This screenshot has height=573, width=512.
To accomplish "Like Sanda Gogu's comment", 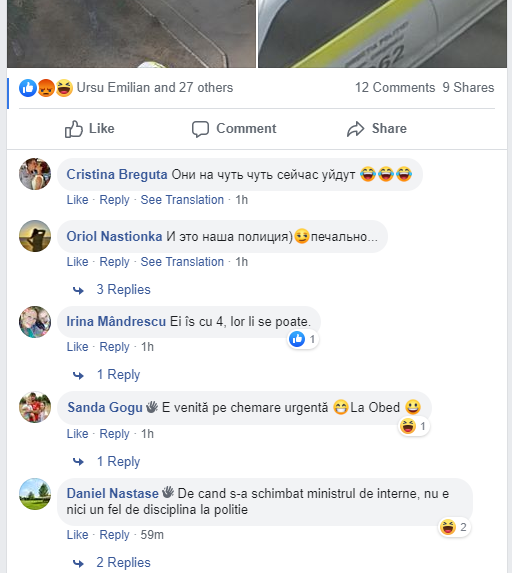I will point(77,434).
